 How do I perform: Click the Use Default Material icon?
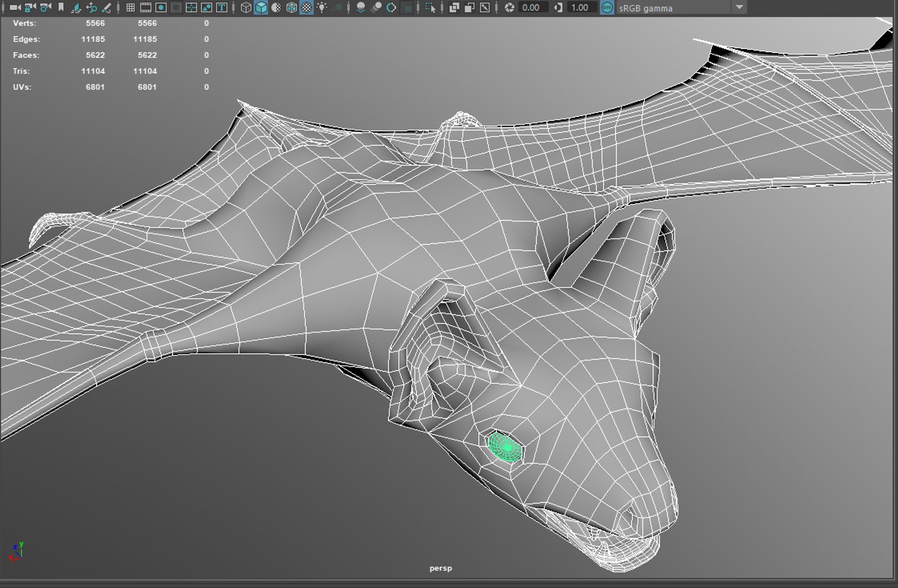tap(276, 8)
